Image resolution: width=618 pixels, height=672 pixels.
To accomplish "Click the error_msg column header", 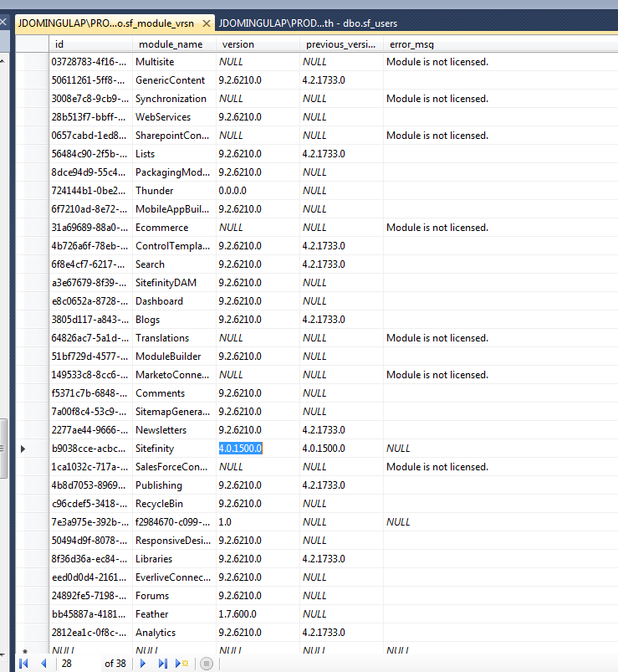I will tap(500, 44).
